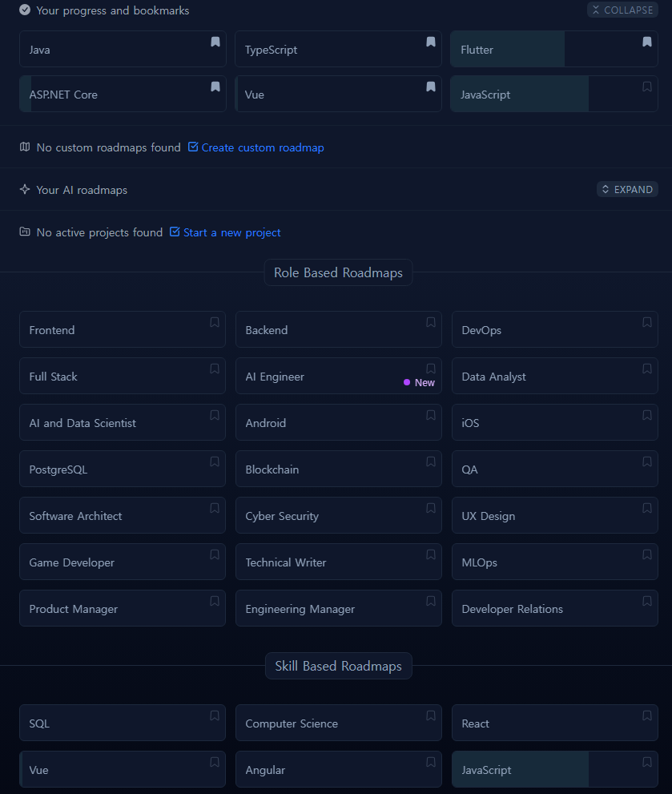
Task: Open the Computer Science roadmap card
Action: [x=338, y=723]
